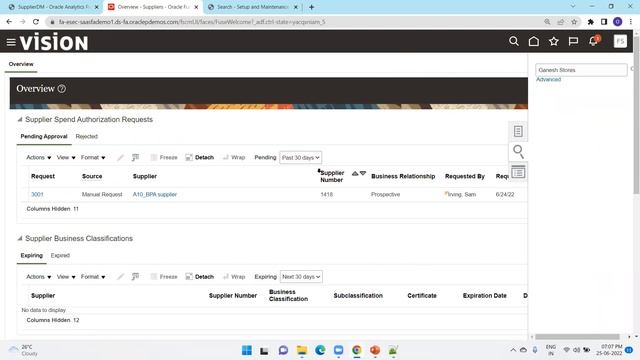
Task: Click Query By Example icon in Business Classifications toolbar
Action: [136, 277]
